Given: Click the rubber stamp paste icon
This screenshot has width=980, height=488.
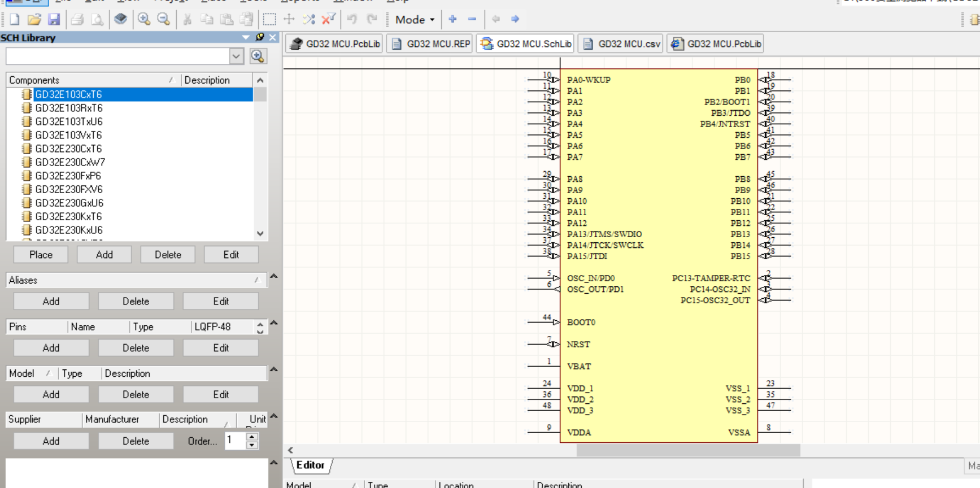Looking at the screenshot, I should (x=246, y=19).
